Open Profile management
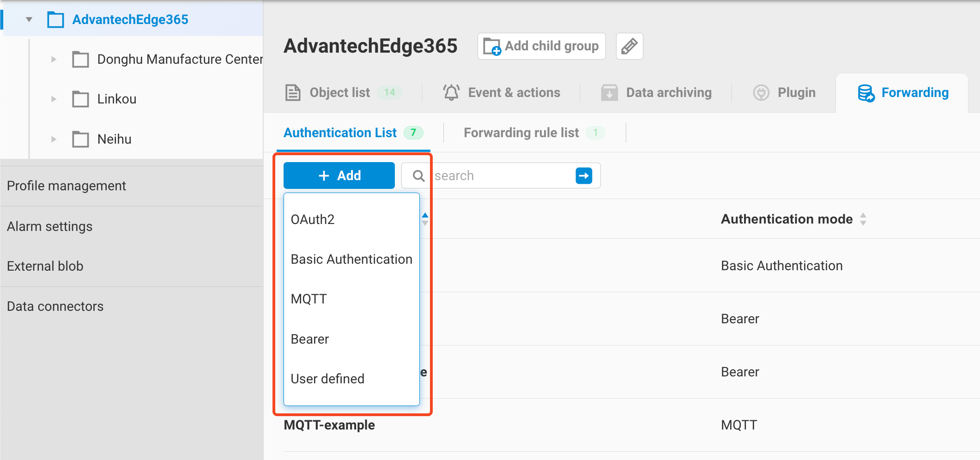The height and width of the screenshot is (460, 980). pos(67,186)
